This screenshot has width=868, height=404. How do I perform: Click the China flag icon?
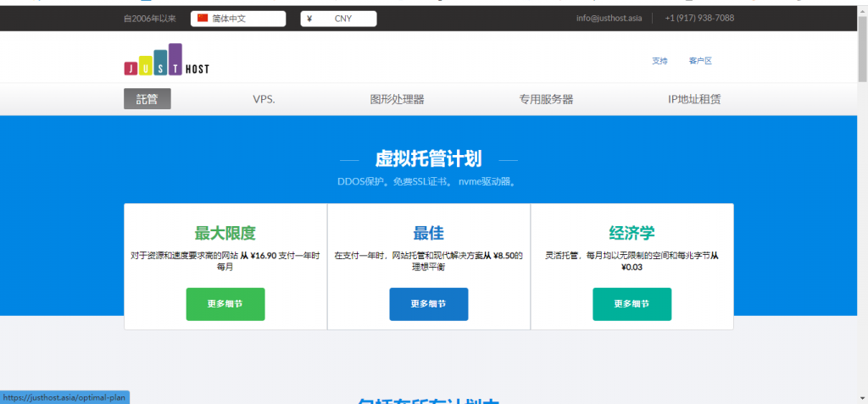203,18
